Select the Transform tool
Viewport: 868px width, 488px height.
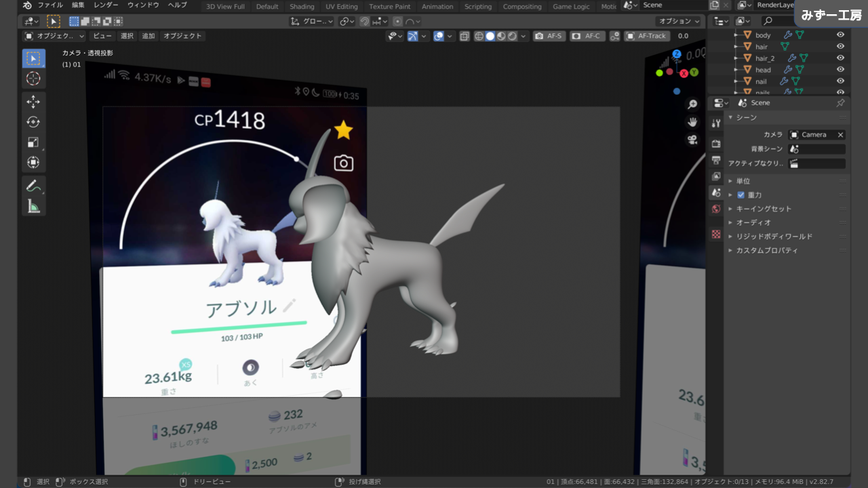[x=33, y=163]
